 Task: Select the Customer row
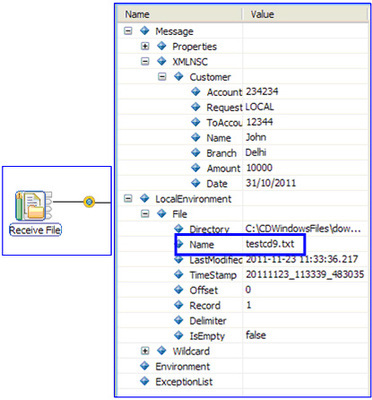243,77
